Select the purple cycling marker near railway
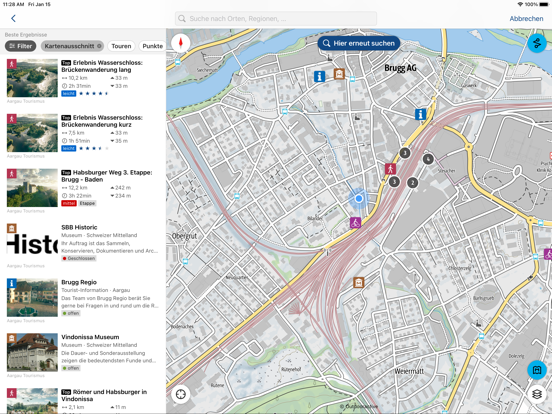The width and height of the screenshot is (552, 414). coord(355,222)
